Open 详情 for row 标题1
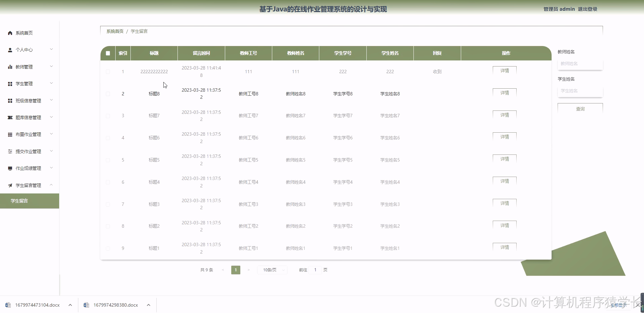 point(505,247)
